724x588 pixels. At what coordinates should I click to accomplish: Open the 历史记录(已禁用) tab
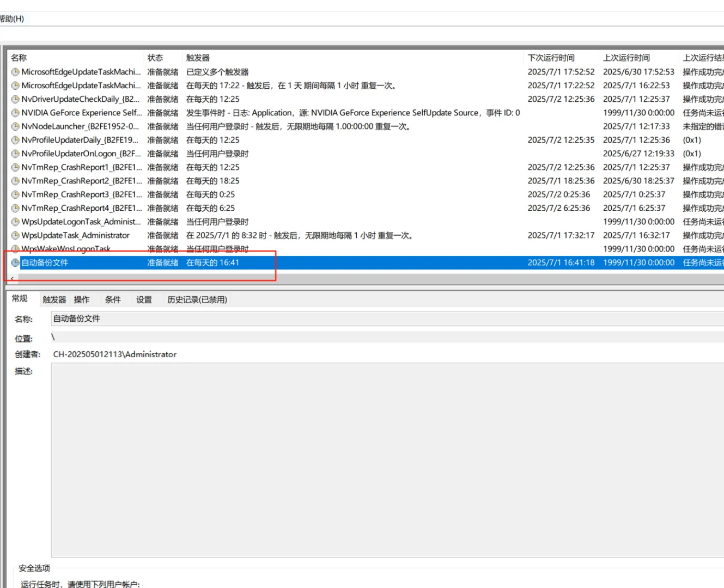click(197, 299)
